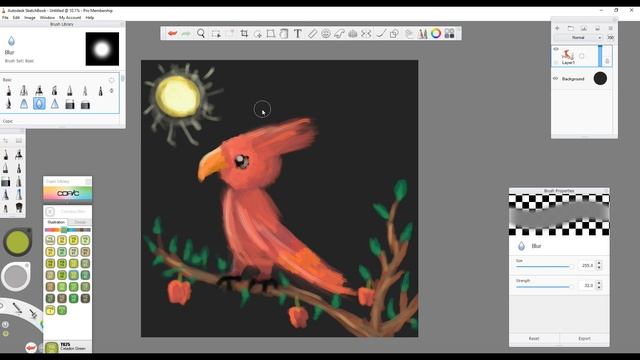Select the rectangular Selection tool

coord(216,33)
